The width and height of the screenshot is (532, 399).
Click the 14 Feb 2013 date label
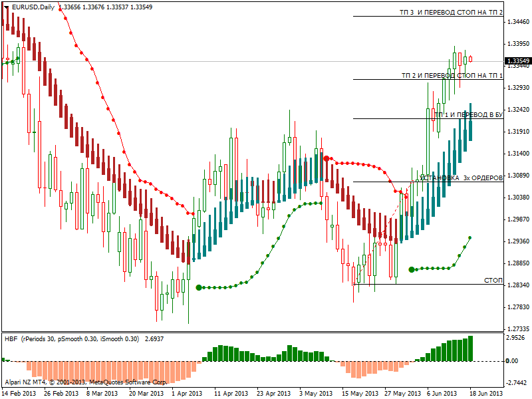pos(19,394)
